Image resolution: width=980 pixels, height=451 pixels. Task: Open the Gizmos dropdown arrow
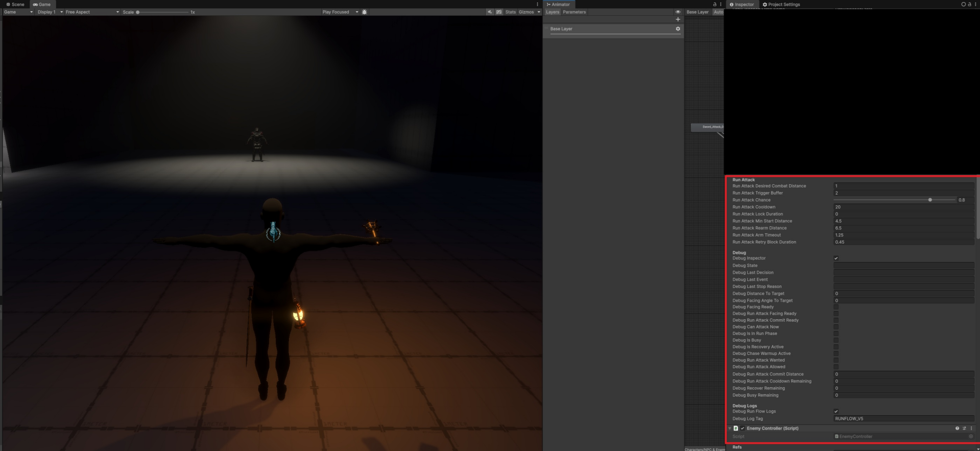tap(538, 12)
